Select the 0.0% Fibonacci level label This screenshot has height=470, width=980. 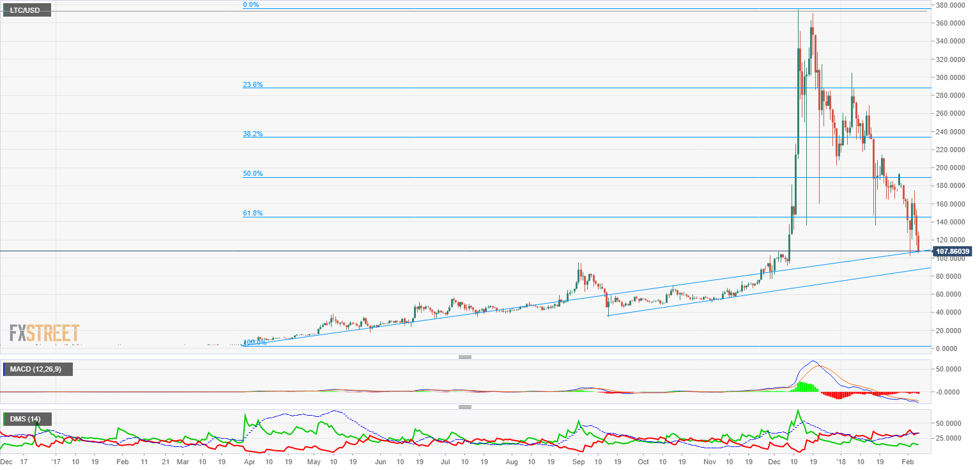click(250, 4)
